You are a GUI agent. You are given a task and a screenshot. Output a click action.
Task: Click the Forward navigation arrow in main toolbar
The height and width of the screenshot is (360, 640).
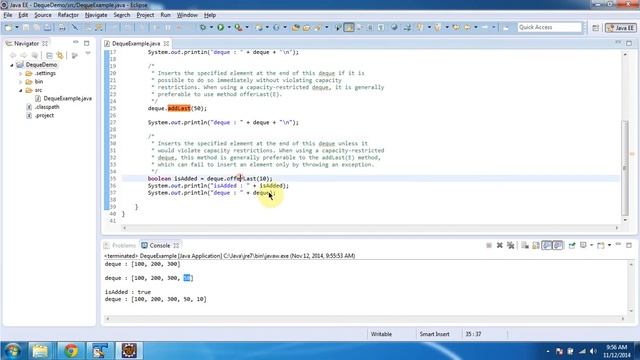[x=485, y=27]
